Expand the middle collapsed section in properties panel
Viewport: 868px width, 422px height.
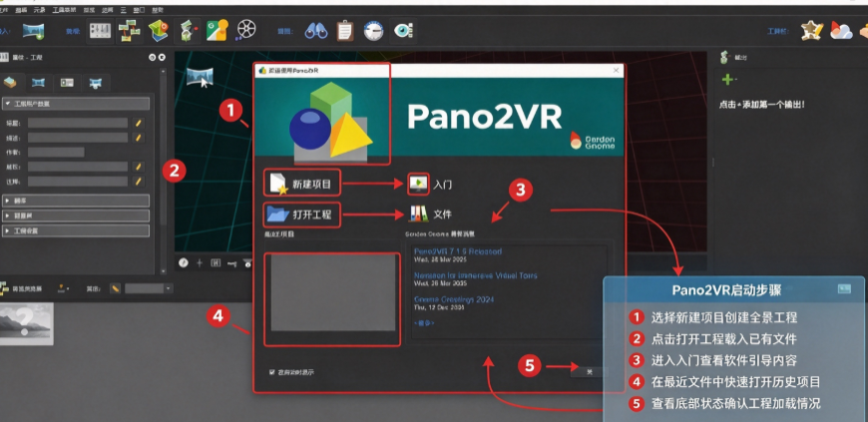pos(76,215)
